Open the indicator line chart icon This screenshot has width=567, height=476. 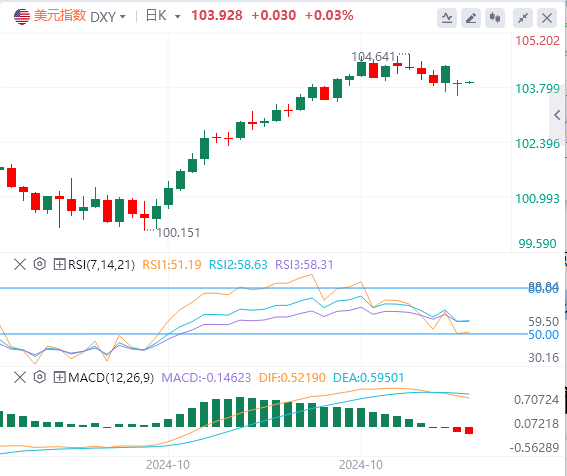pyautogui.click(x=447, y=17)
